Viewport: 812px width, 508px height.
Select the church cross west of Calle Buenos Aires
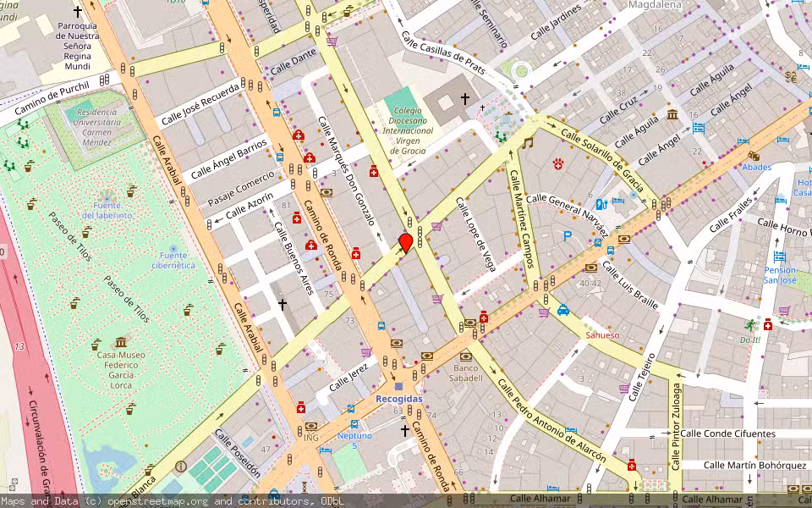click(x=283, y=304)
